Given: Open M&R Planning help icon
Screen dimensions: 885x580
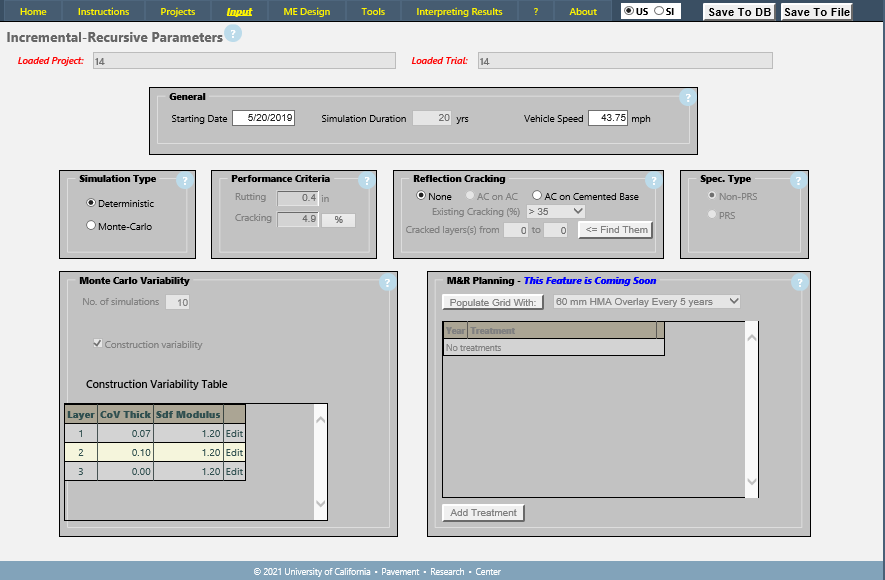Looking at the screenshot, I should click(799, 283).
